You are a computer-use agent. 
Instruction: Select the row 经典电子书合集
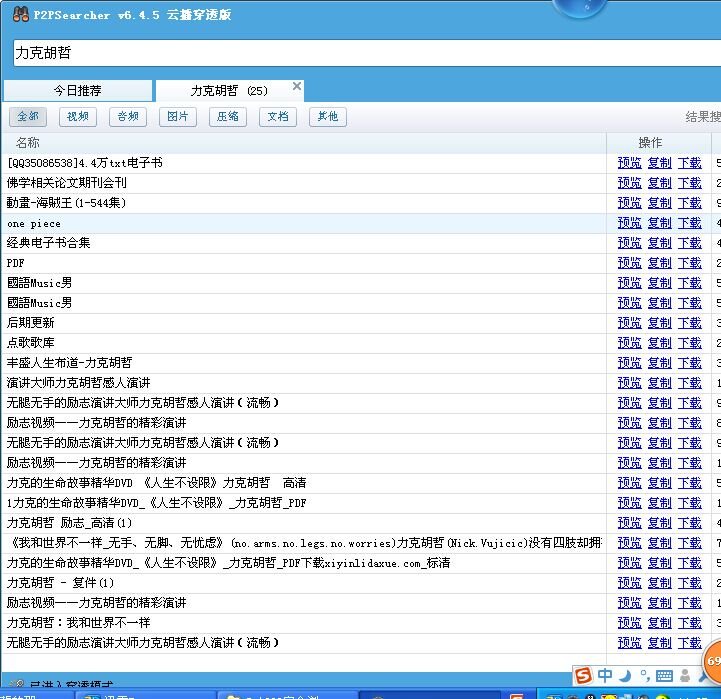(303, 243)
